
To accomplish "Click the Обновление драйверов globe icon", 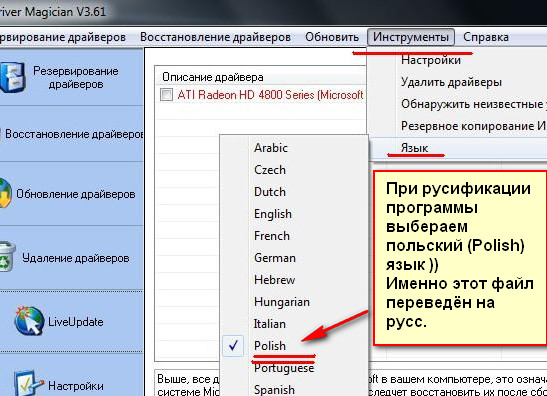I will pyautogui.click(x=6, y=193).
